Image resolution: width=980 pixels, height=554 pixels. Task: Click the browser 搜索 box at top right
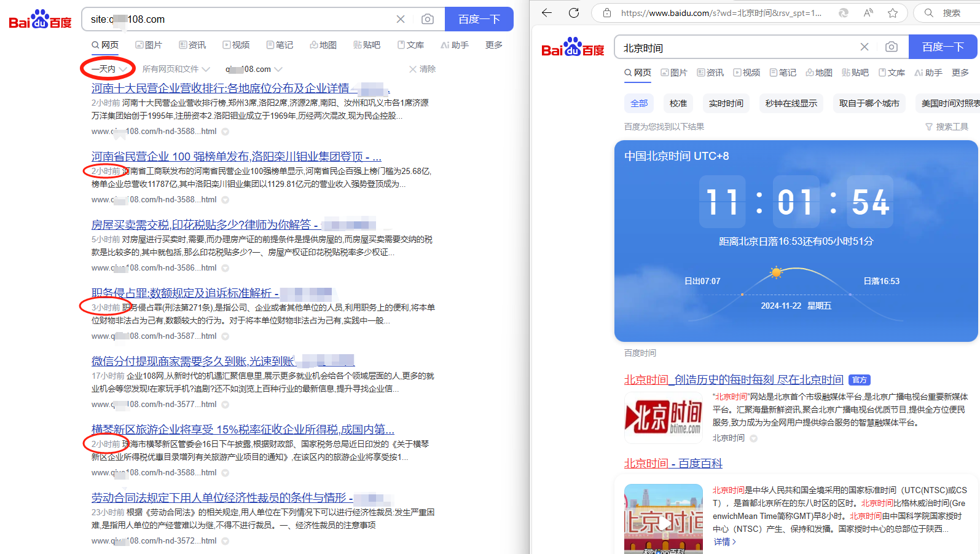point(947,13)
